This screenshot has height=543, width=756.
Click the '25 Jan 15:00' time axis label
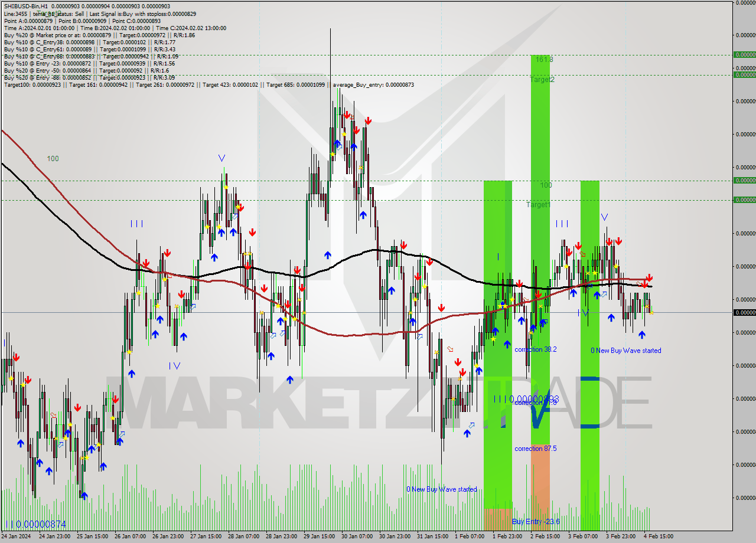pyautogui.click(x=92, y=537)
